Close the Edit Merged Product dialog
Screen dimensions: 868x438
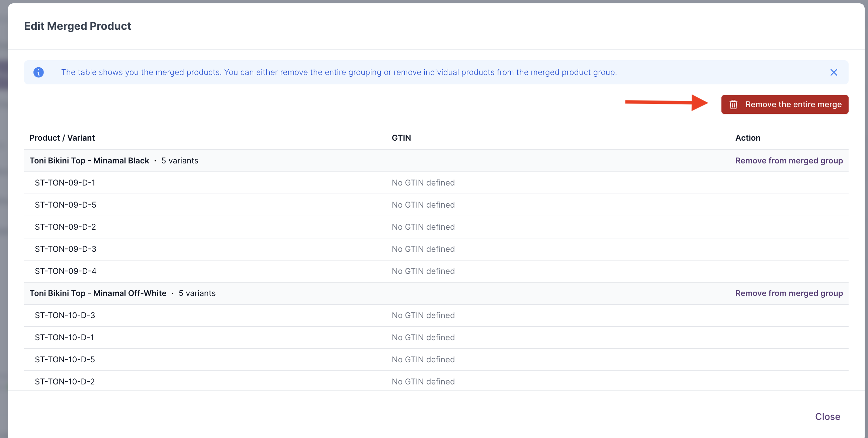click(828, 417)
